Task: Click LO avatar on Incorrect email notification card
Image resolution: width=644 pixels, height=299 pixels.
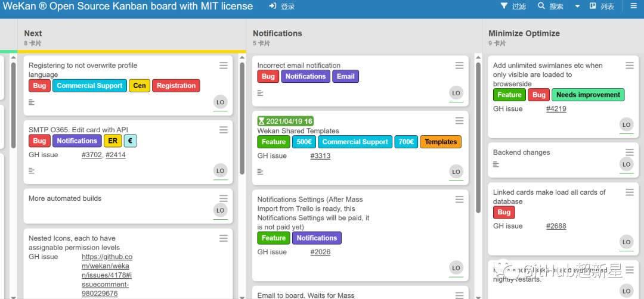Action: point(456,93)
